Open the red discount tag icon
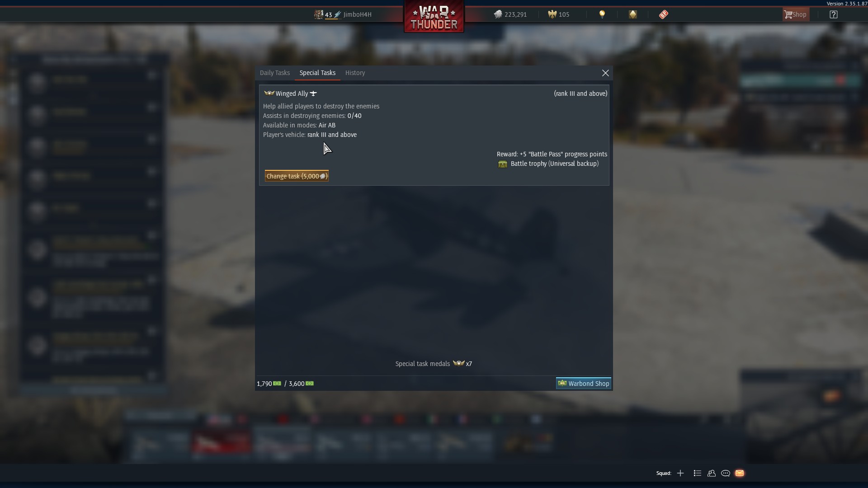 click(x=663, y=14)
